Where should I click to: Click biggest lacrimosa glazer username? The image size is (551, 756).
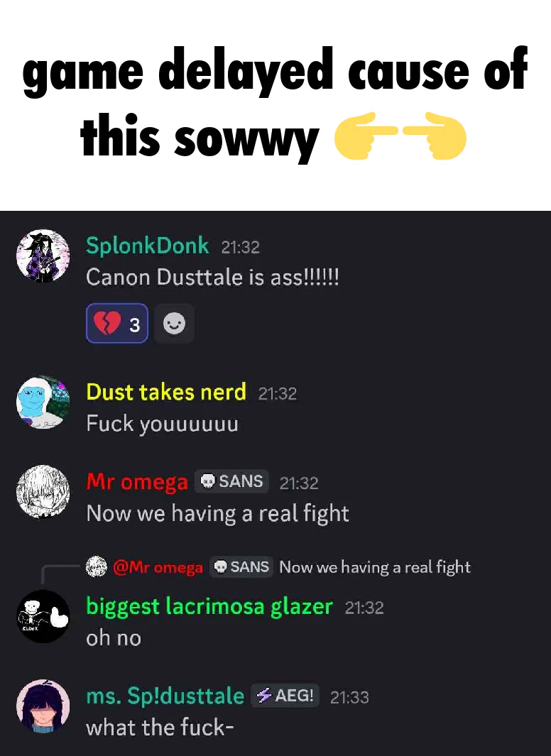(x=209, y=606)
